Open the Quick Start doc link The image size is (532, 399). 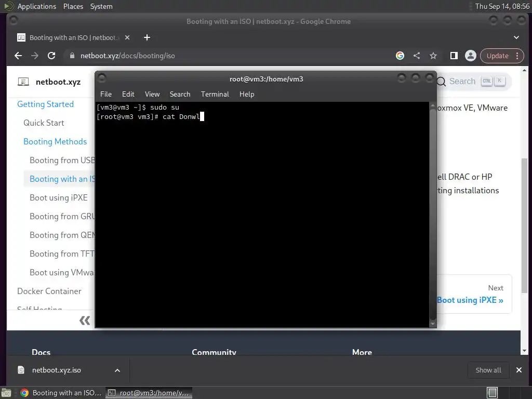(x=44, y=123)
